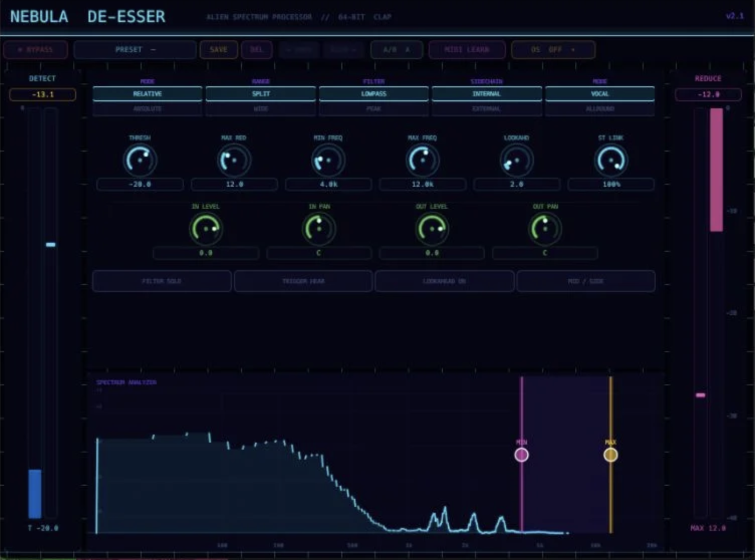Viewport: 755px width, 560px height.
Task: Click the REDUCE readout -12.0
Action: (x=708, y=94)
